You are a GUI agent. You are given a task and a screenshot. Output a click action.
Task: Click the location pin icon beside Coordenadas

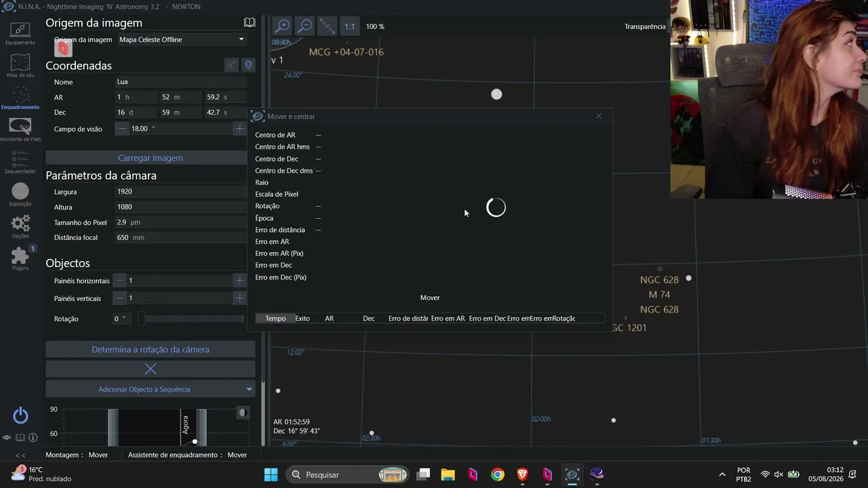pos(248,65)
